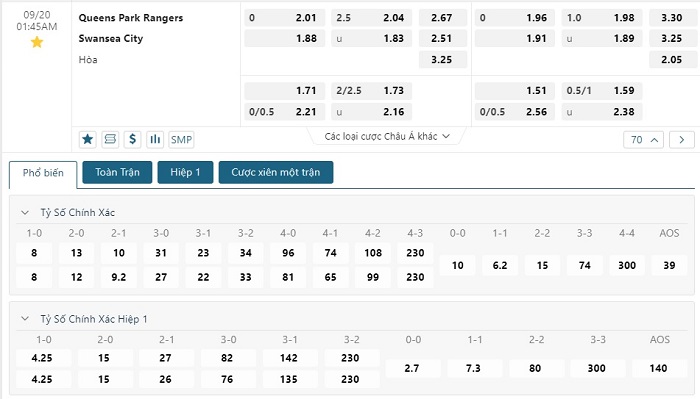Click the right arrow next button
The image size is (700, 399).
point(682,140)
